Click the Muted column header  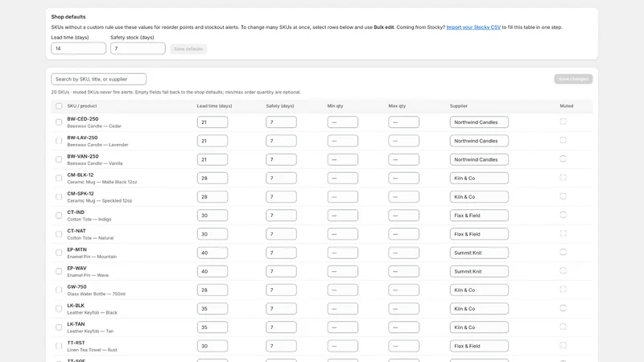click(567, 106)
